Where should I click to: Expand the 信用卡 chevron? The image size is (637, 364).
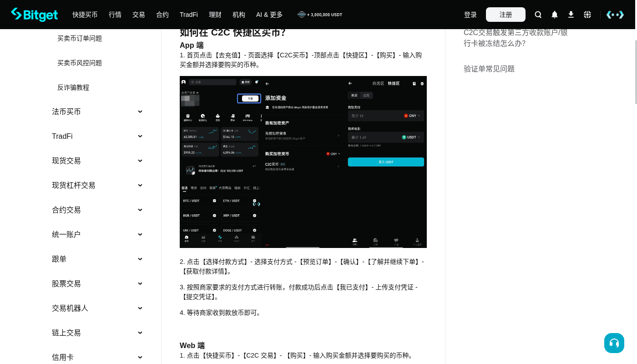coord(140,357)
